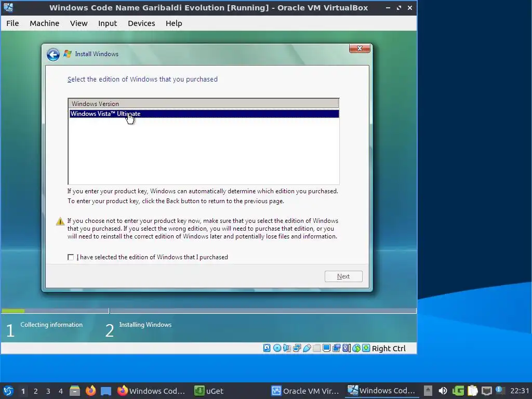Open the Devices menu

(141, 23)
